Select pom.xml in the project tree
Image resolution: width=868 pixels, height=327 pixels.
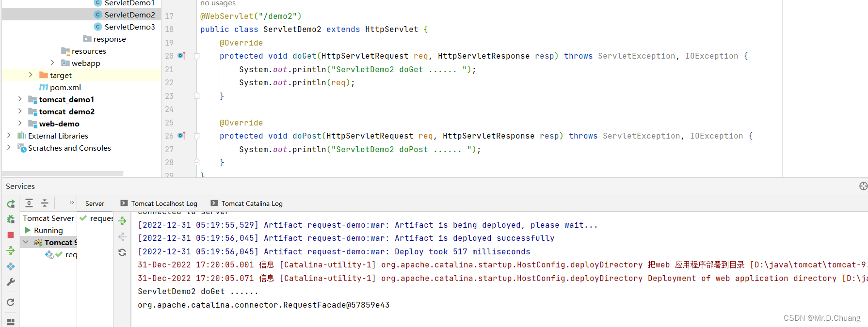pyautogui.click(x=65, y=87)
